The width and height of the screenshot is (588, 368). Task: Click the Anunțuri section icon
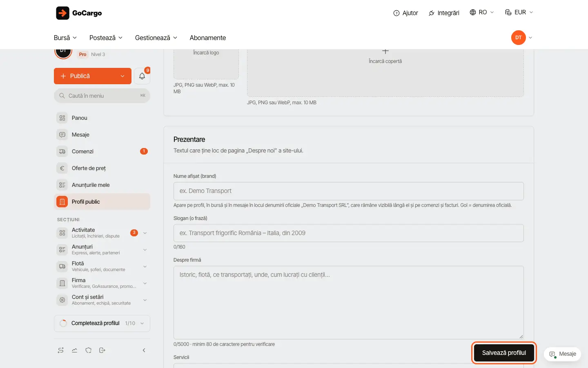point(62,250)
